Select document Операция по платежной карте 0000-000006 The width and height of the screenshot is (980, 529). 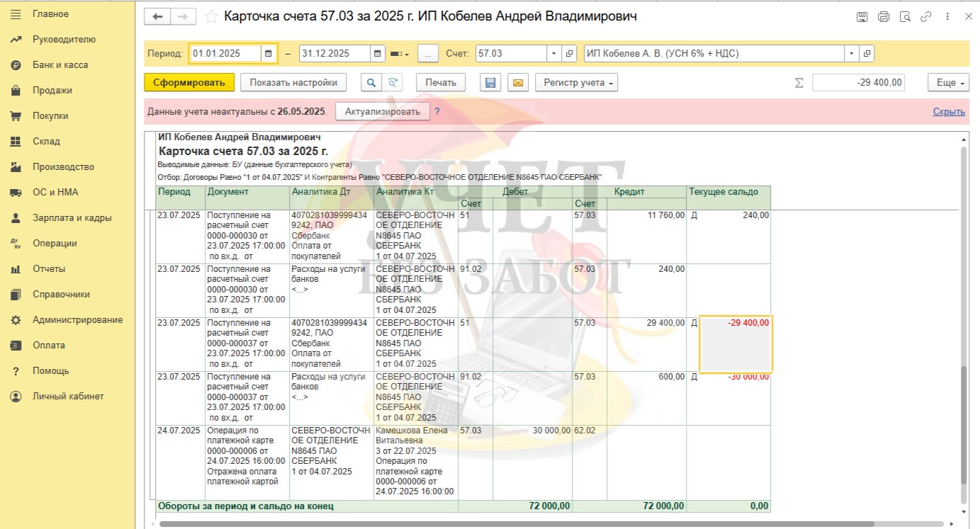tap(247, 461)
